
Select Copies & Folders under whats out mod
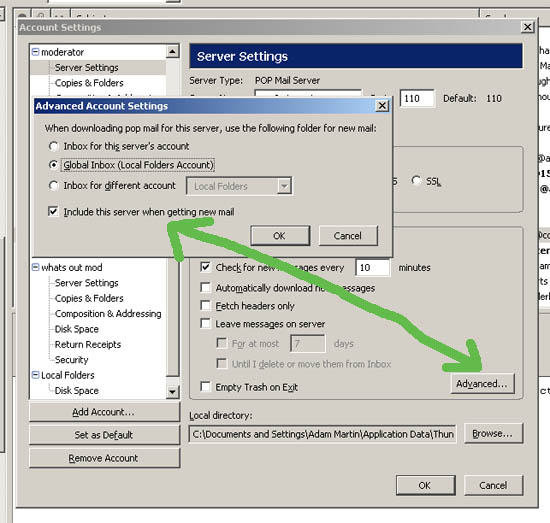pyautogui.click(x=89, y=298)
